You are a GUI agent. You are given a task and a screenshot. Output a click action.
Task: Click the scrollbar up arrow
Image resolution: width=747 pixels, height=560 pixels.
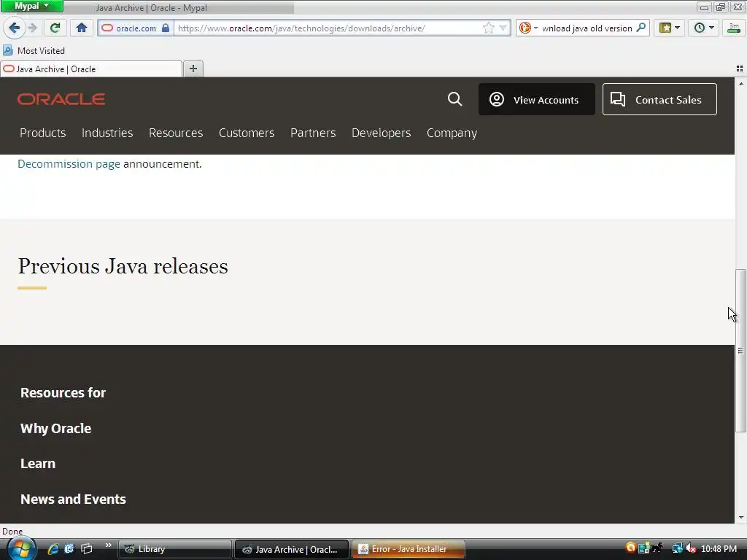click(740, 84)
